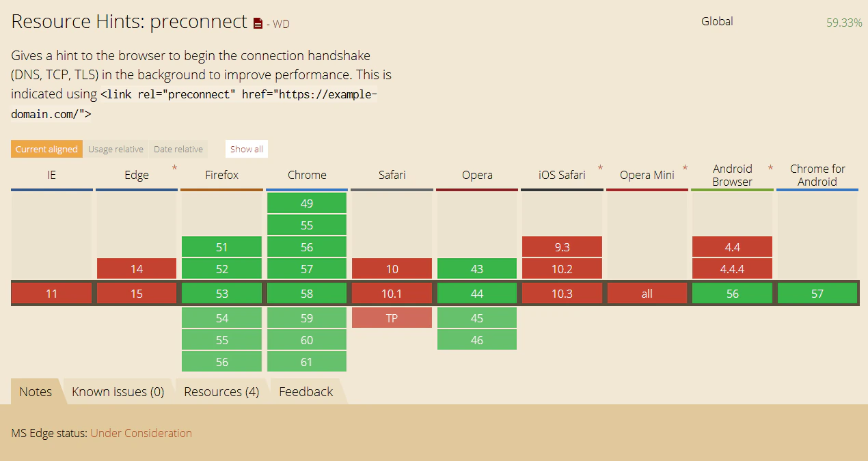Image resolution: width=868 pixels, height=461 pixels.
Task: Select the Firefox 52 cell
Action: [x=222, y=269]
